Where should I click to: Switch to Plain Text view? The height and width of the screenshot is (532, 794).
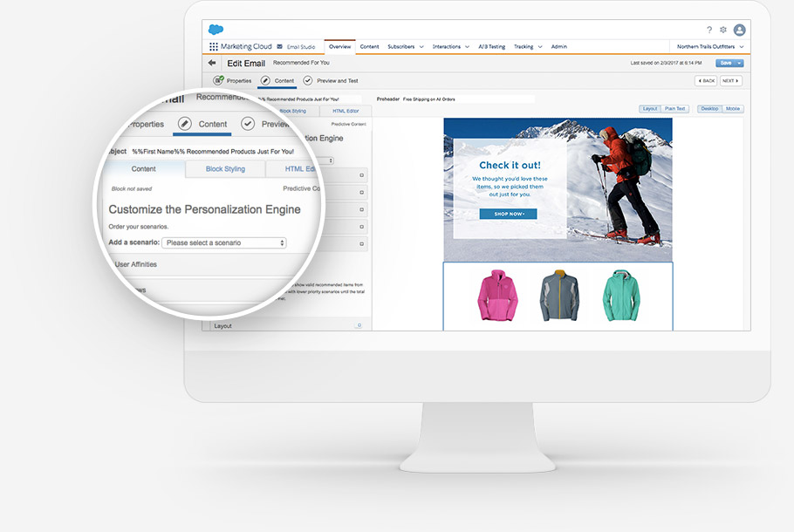(x=674, y=109)
